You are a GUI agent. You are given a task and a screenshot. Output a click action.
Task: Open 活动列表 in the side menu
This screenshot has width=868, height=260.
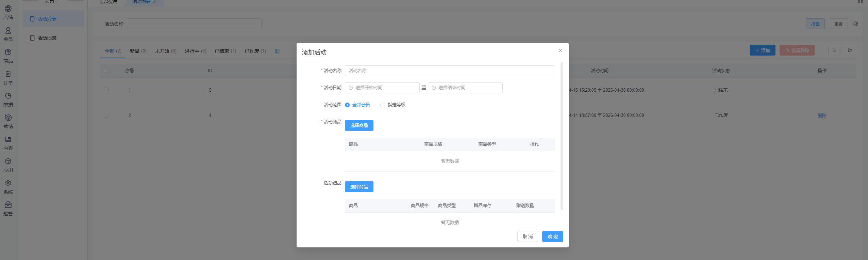53,19
